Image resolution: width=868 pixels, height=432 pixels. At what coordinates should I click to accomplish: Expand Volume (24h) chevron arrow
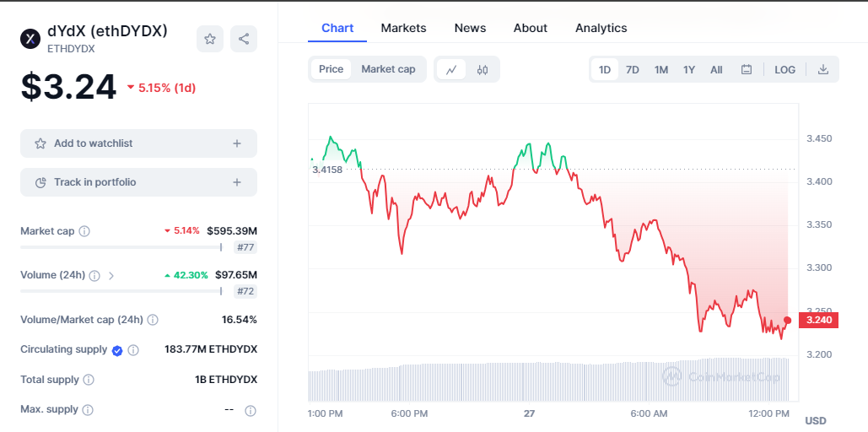[111, 275]
